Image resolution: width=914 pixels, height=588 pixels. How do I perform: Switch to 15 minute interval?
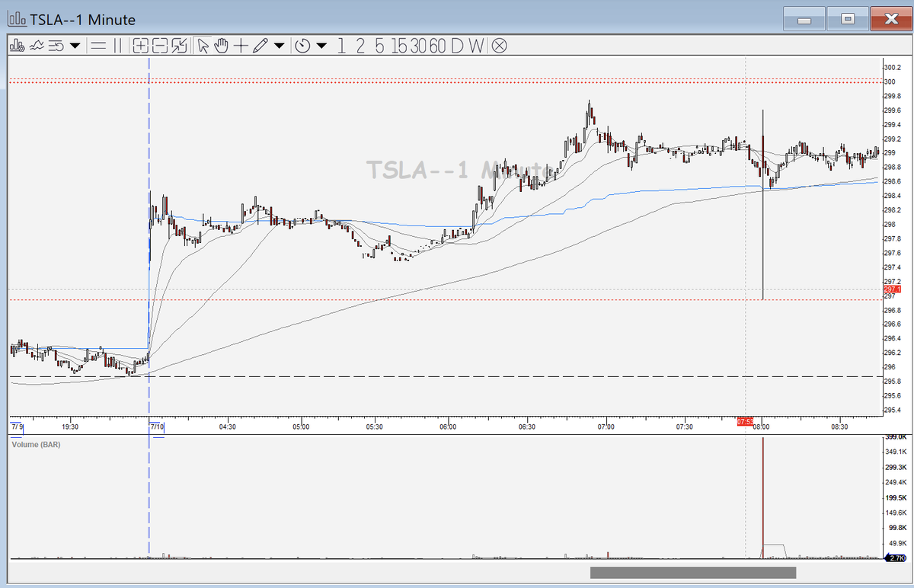[399, 46]
